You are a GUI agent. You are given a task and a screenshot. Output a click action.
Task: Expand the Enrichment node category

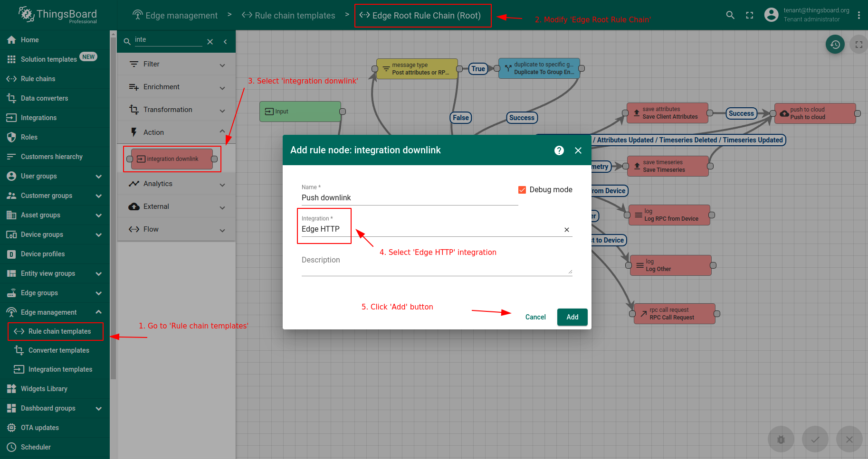tap(176, 87)
